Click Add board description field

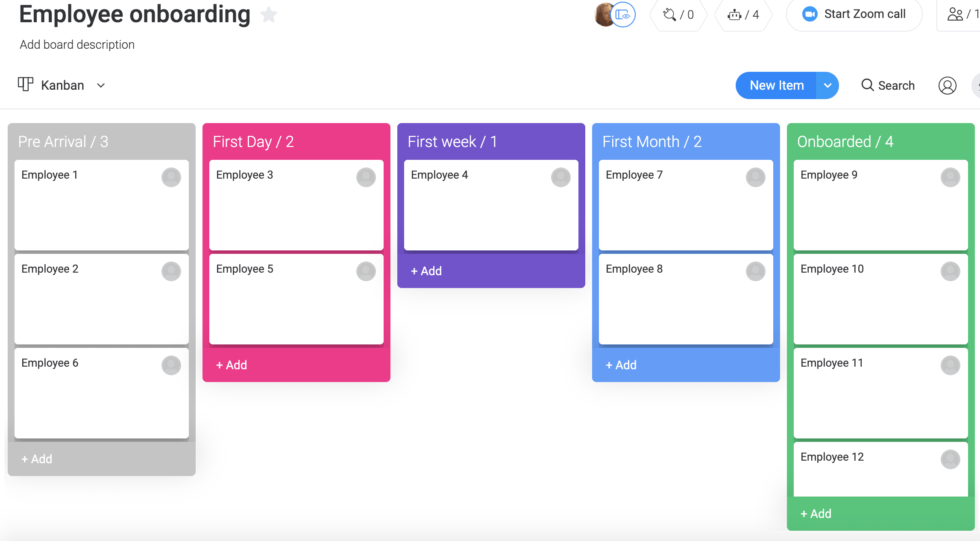click(x=77, y=44)
